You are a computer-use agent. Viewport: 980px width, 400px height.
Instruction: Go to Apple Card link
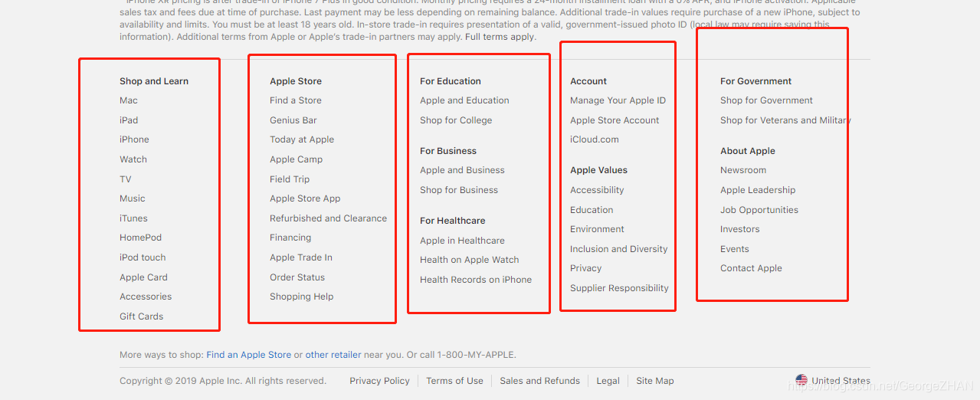(143, 277)
